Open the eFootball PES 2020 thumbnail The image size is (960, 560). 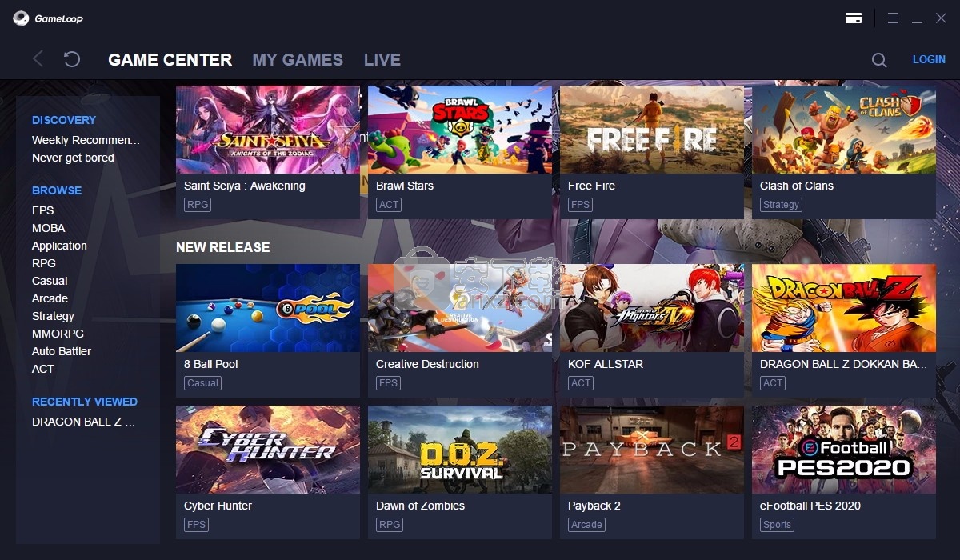click(844, 450)
